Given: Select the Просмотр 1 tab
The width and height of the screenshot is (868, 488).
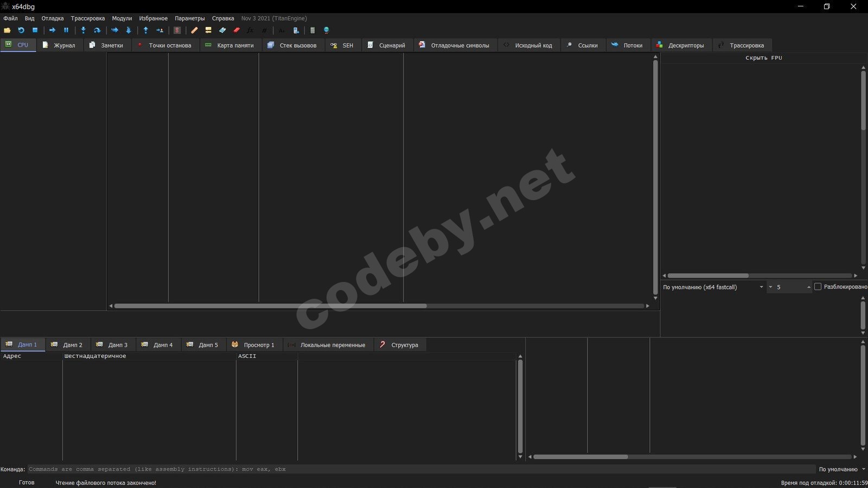Looking at the screenshot, I should pos(254,344).
